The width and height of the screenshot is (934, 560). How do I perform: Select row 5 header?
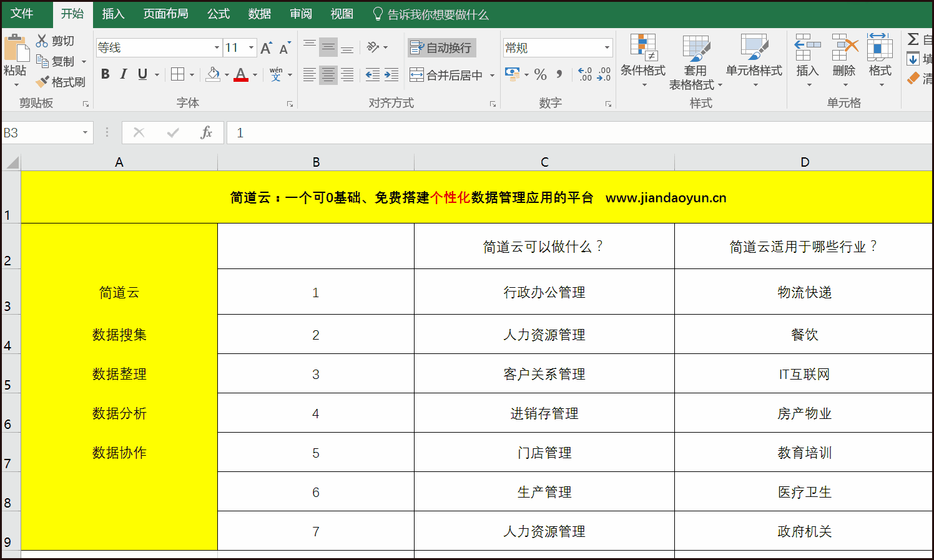tap(11, 373)
